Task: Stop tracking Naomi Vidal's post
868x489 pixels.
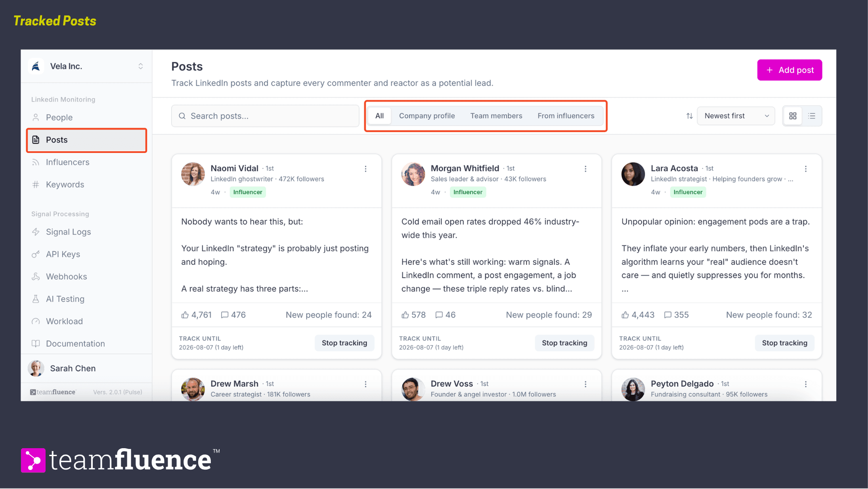Action: [x=344, y=343]
